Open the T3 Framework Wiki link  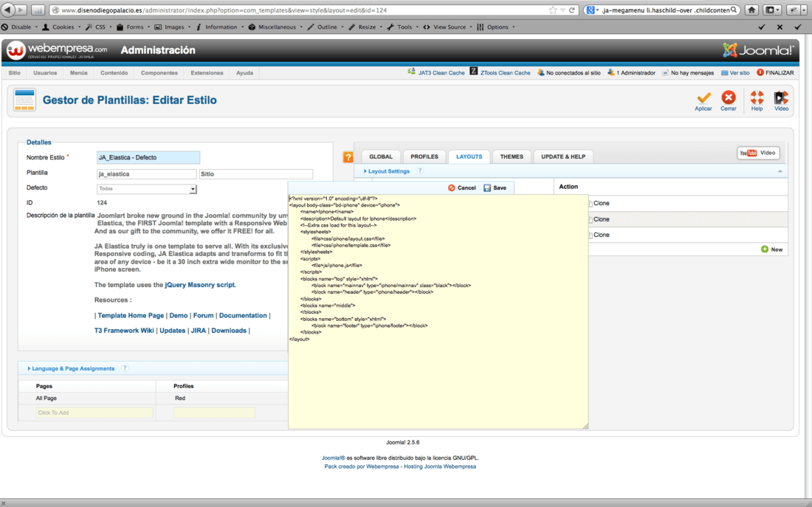pyautogui.click(x=124, y=331)
